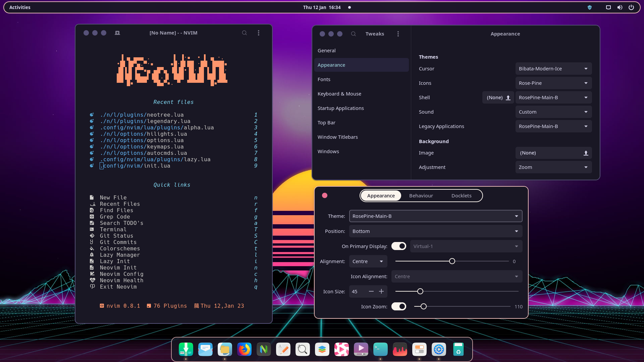
Task: Select Window Titlebars in Tweaks sidebar
Action: coord(361,137)
